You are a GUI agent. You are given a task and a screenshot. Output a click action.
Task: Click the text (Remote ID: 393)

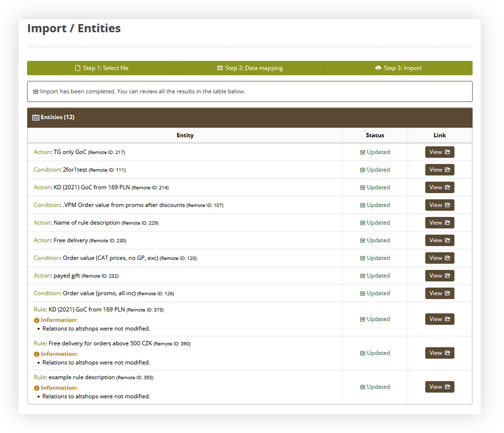[135, 377]
